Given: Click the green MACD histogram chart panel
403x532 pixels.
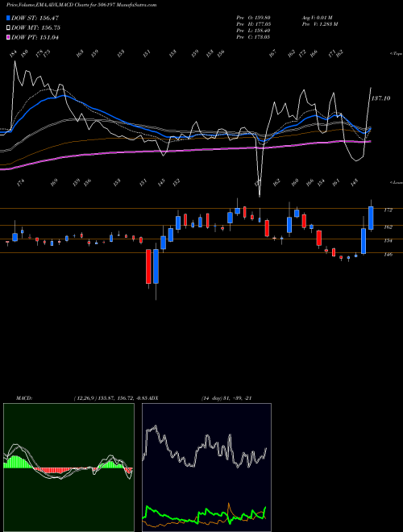Looking at the screenshot, I should (x=69, y=468).
